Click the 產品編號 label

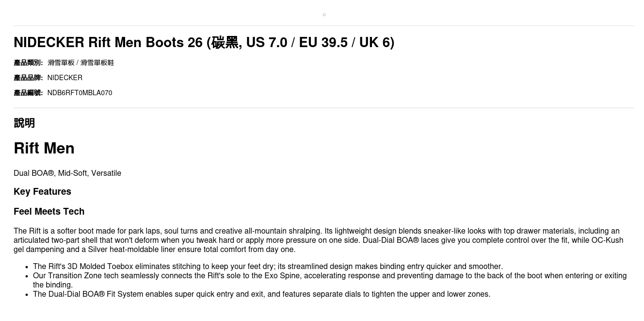click(x=28, y=93)
